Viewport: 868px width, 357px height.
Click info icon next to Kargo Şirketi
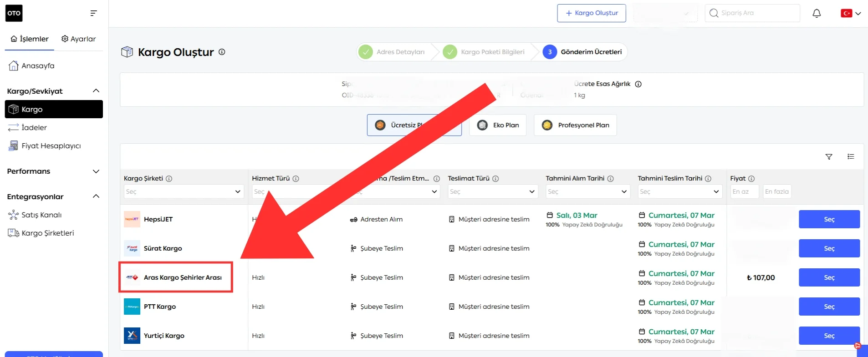coord(169,179)
